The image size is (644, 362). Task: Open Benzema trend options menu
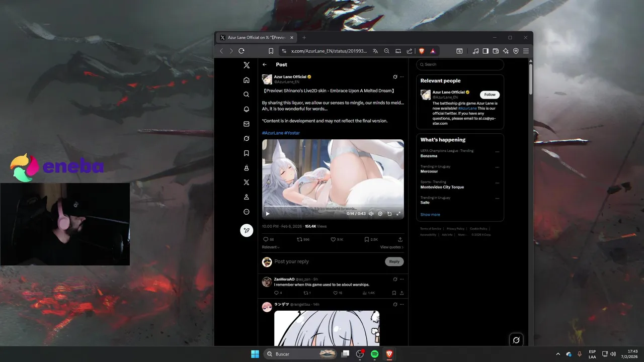point(497,152)
